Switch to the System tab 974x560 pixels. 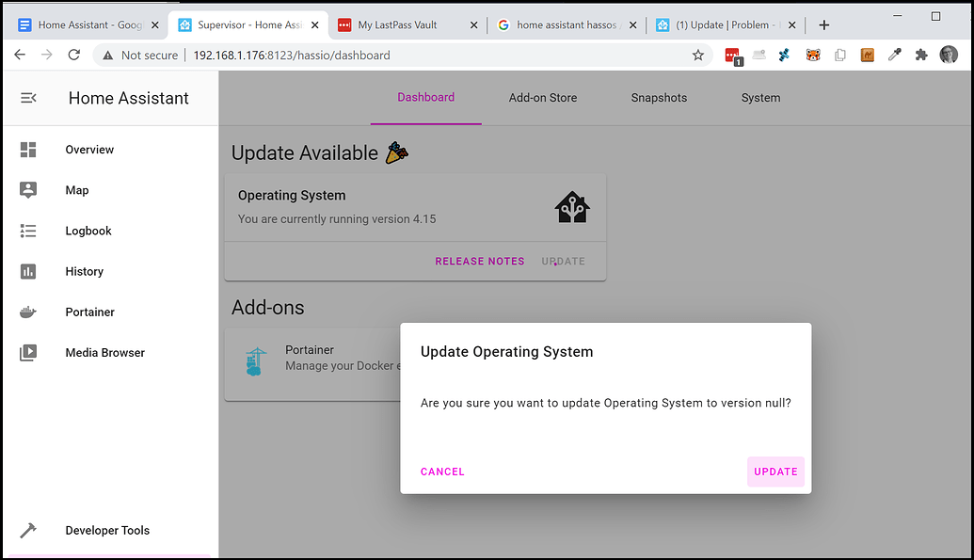coord(760,98)
